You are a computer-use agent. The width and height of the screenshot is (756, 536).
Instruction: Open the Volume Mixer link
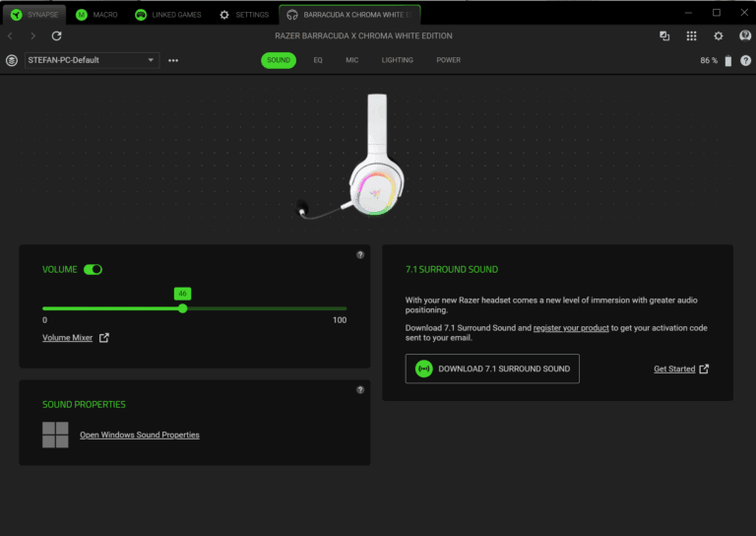click(x=68, y=338)
